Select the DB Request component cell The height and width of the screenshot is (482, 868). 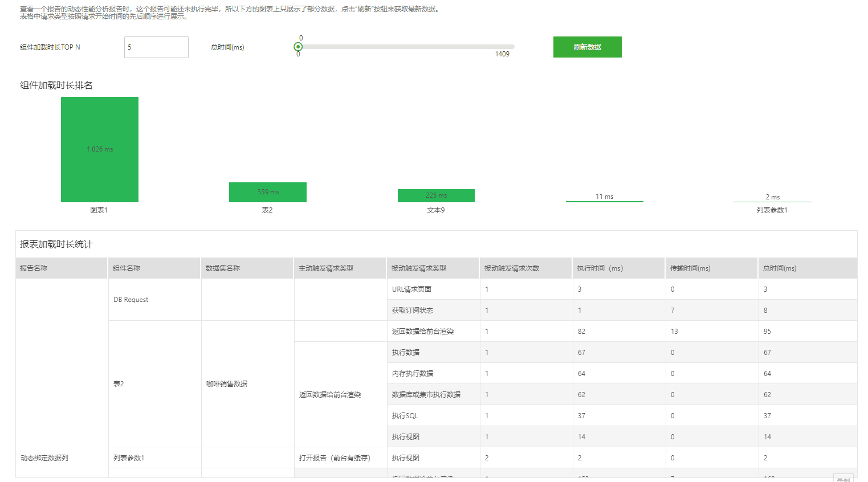pyautogui.click(x=154, y=299)
